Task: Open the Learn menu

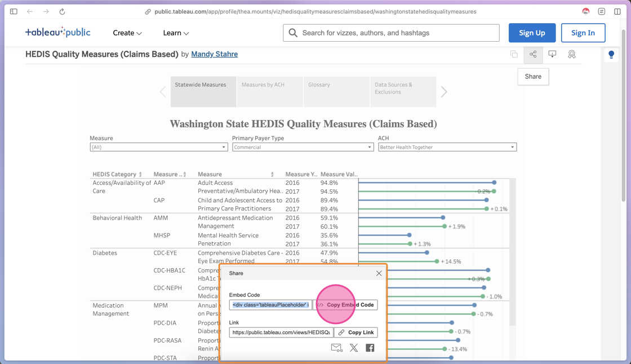Action: point(176,33)
